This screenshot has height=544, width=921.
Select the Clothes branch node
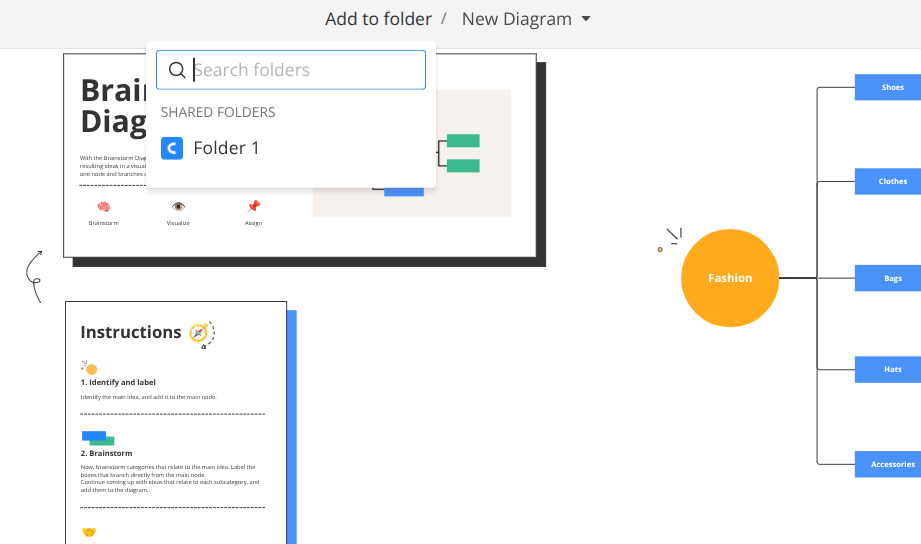[892, 182]
